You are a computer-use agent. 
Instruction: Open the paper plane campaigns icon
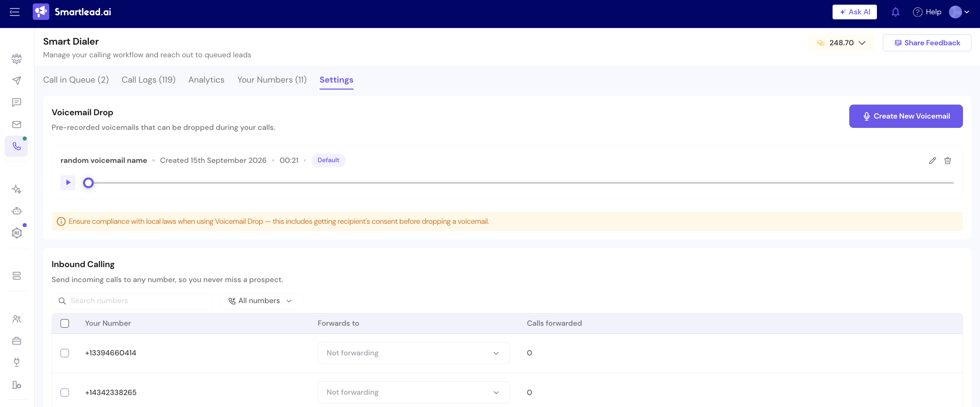click(x=16, y=80)
